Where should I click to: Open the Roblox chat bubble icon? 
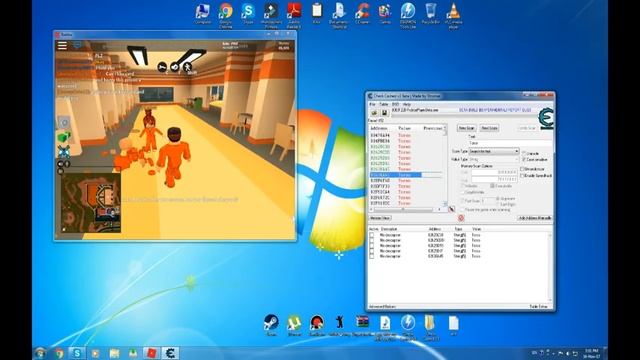click(77, 45)
